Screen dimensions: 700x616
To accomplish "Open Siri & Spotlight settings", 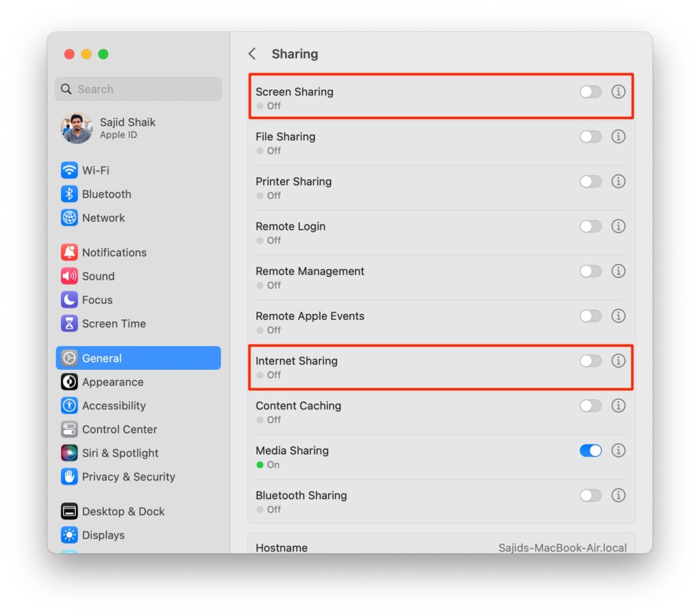I will point(138,453).
